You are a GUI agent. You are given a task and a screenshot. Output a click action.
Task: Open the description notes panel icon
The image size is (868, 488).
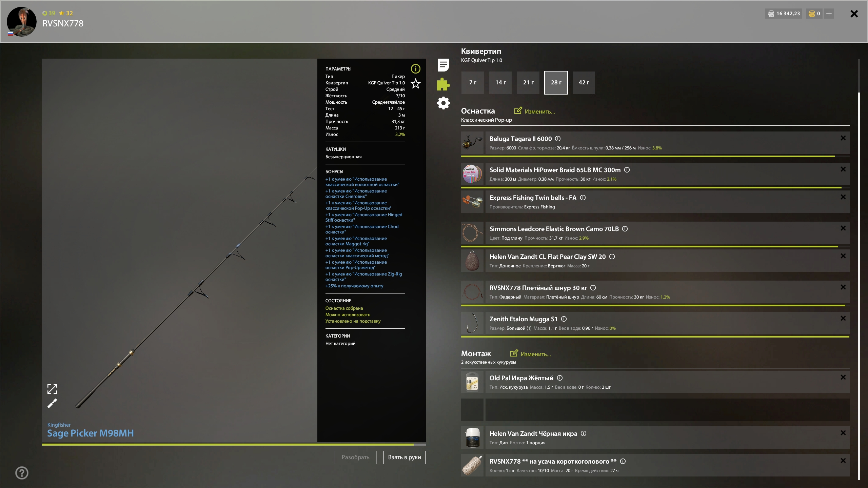(x=443, y=65)
